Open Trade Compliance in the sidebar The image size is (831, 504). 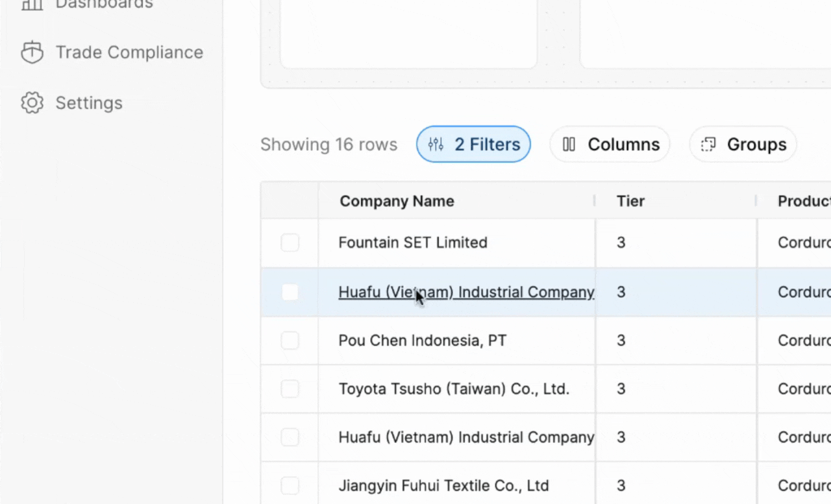pyautogui.click(x=129, y=53)
